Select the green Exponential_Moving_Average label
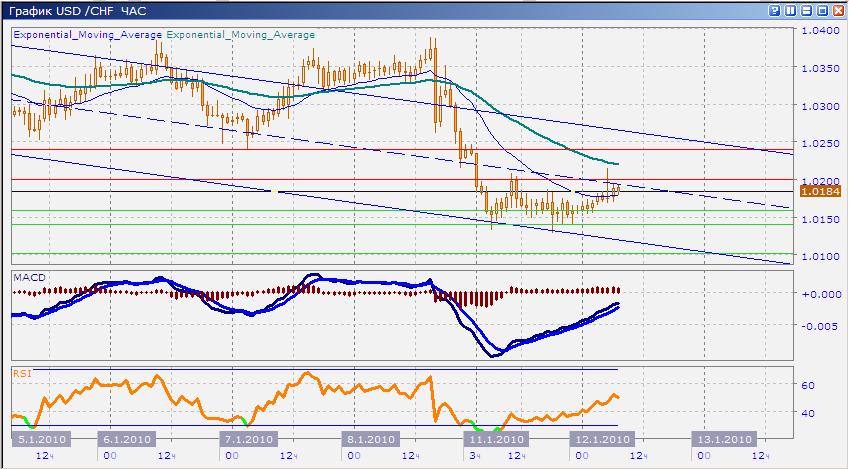849x469 pixels. pyautogui.click(x=241, y=34)
